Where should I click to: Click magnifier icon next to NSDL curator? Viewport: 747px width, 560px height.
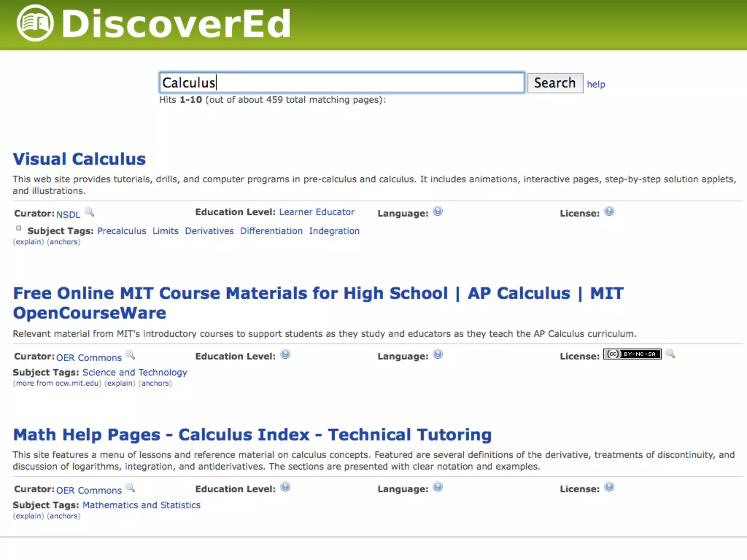coord(89,212)
